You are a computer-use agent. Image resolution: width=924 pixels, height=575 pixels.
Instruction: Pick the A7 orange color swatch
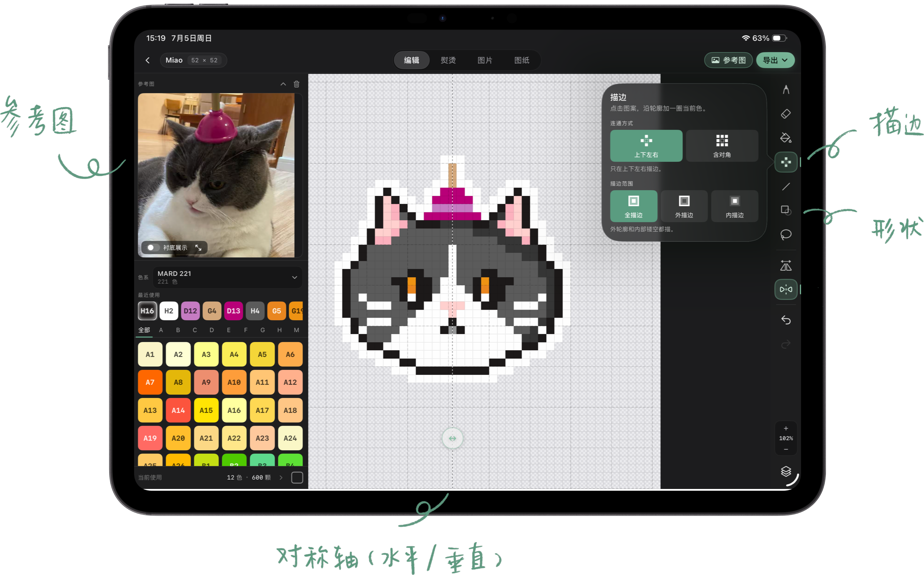[x=150, y=382]
